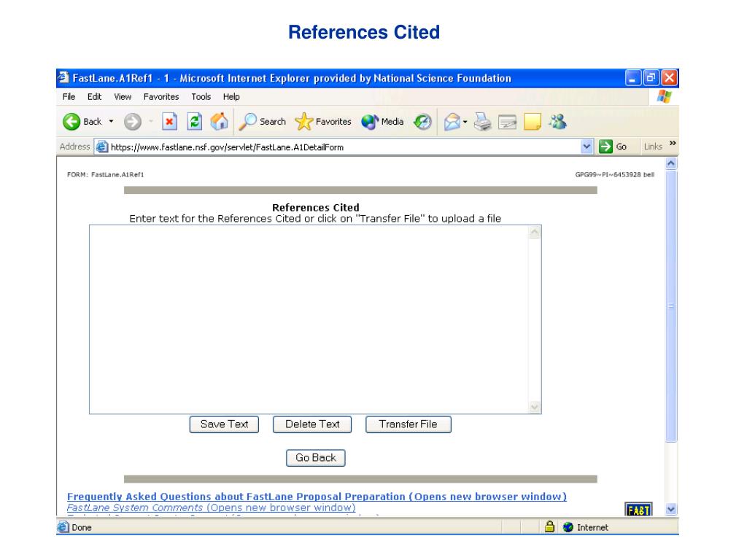The width and height of the screenshot is (747, 560).
Task: Open the View menu
Action: click(x=123, y=97)
